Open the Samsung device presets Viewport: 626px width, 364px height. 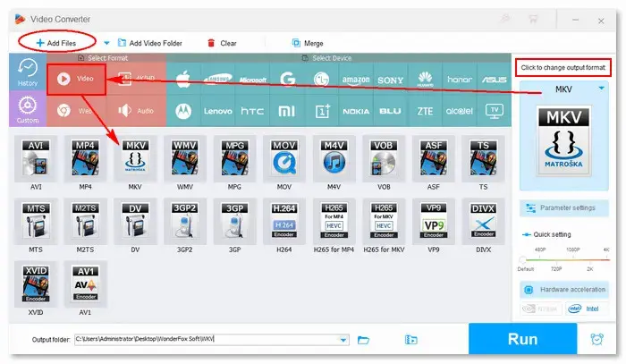217,79
